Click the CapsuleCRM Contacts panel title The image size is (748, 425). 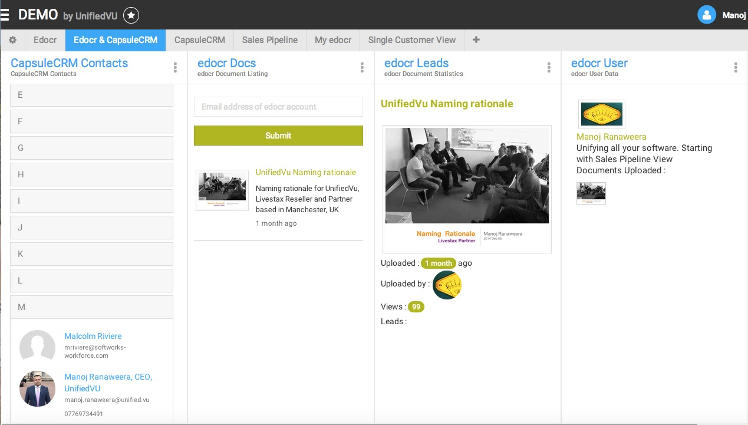pos(69,63)
